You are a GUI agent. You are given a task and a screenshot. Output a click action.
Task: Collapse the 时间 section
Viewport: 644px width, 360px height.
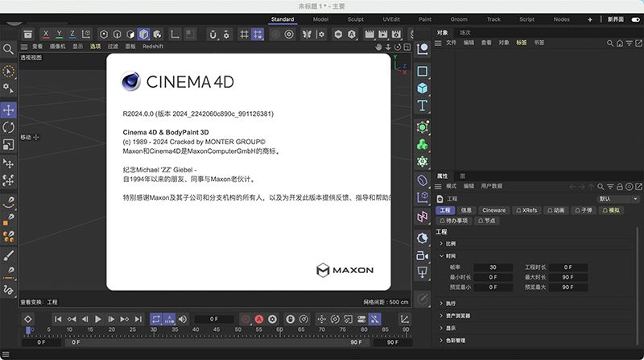(451, 255)
